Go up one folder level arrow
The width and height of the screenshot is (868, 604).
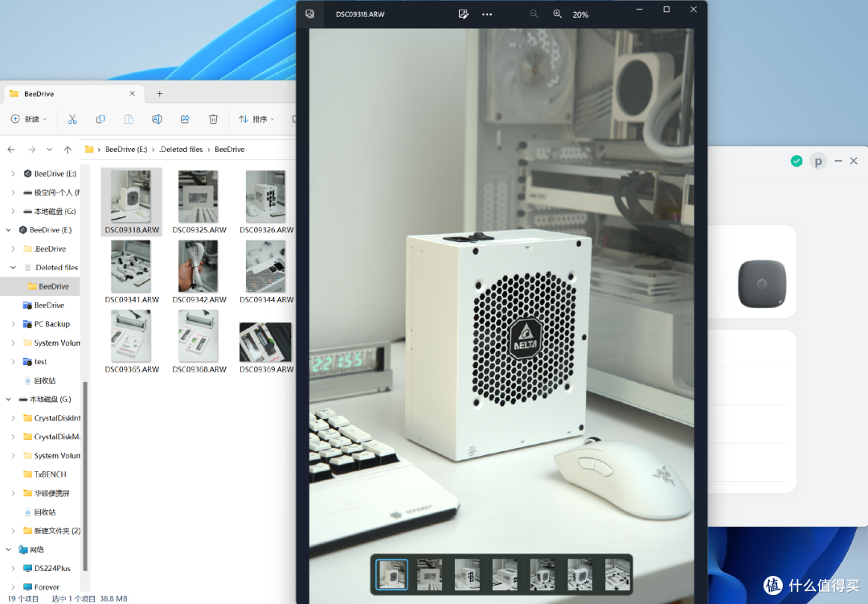(68, 150)
